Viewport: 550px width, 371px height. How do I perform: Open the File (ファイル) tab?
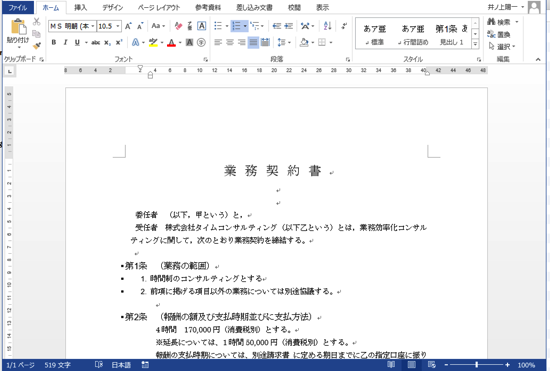(x=18, y=7)
